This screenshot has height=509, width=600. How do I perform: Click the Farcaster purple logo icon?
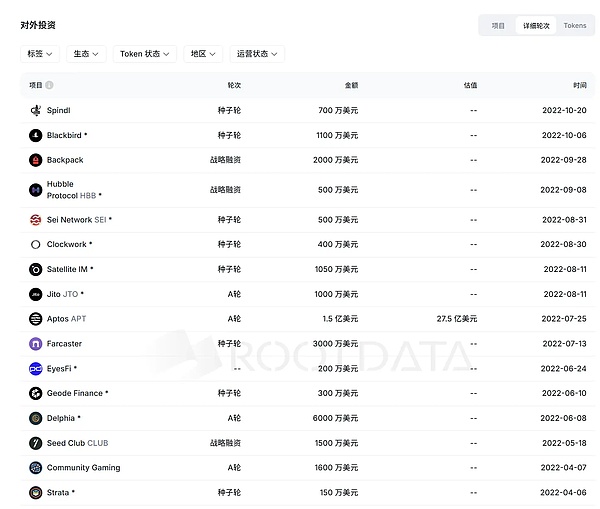coord(36,344)
